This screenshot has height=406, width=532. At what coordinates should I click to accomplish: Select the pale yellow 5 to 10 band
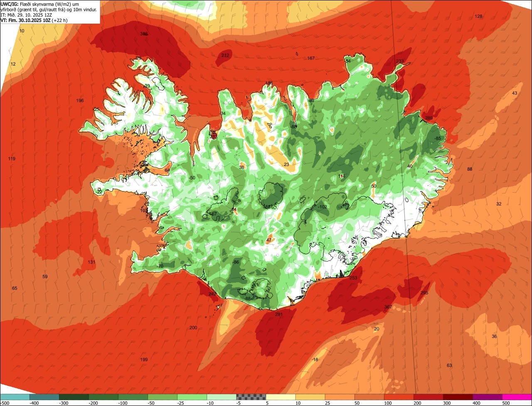(x=281, y=397)
